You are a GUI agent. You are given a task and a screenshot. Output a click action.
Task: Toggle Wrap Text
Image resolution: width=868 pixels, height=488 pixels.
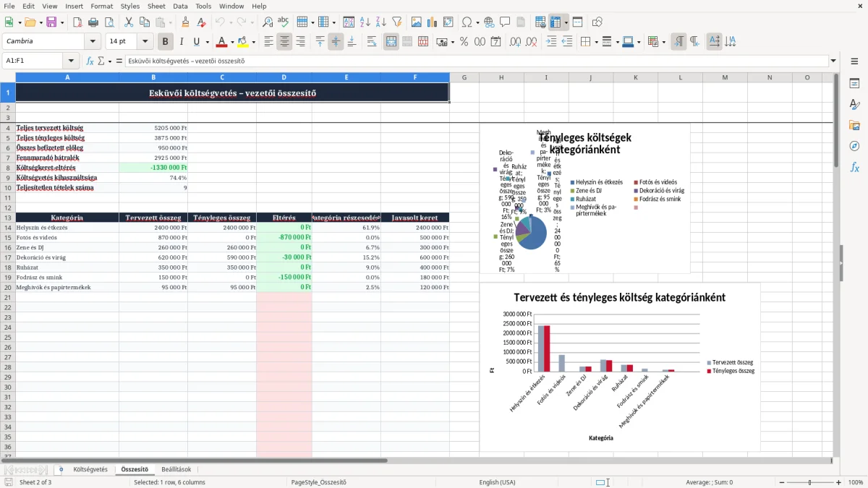(x=372, y=42)
